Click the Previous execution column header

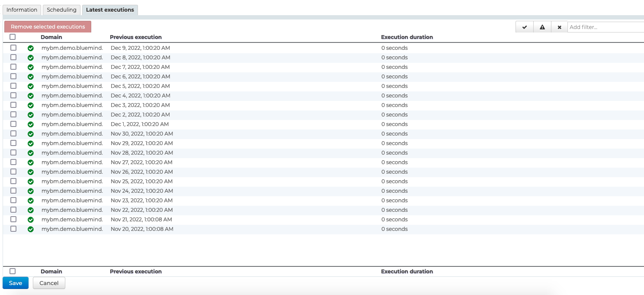tap(136, 37)
